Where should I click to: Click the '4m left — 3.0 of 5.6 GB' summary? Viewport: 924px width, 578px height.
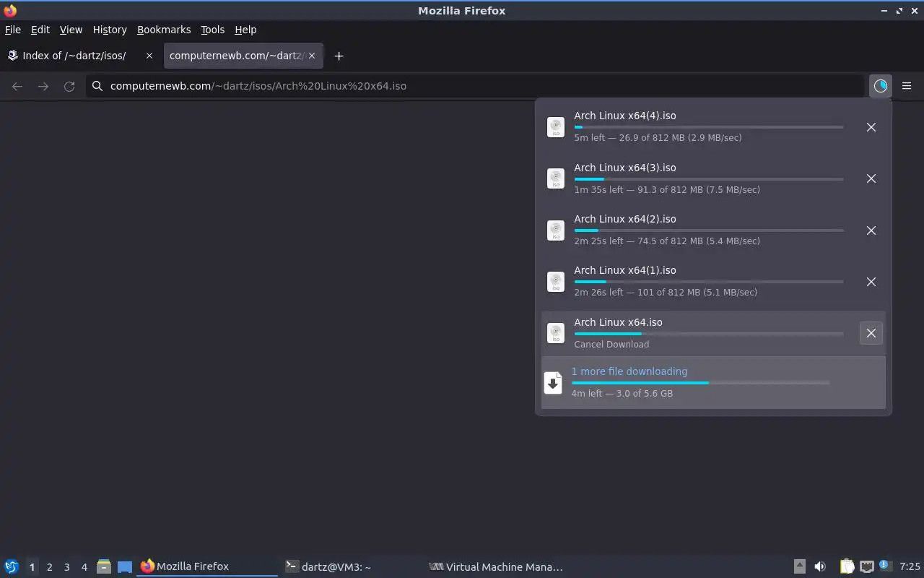coord(622,394)
